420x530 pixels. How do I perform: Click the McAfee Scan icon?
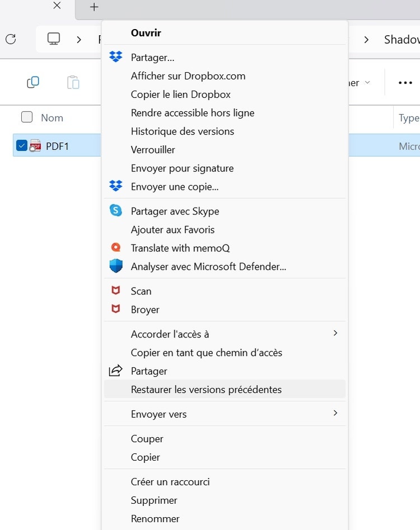(x=116, y=290)
